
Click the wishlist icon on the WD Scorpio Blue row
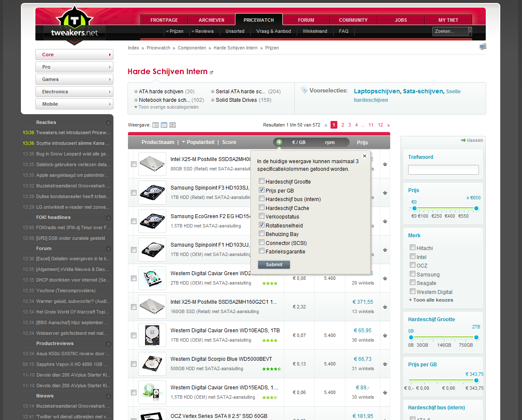pyautogui.click(x=385, y=364)
